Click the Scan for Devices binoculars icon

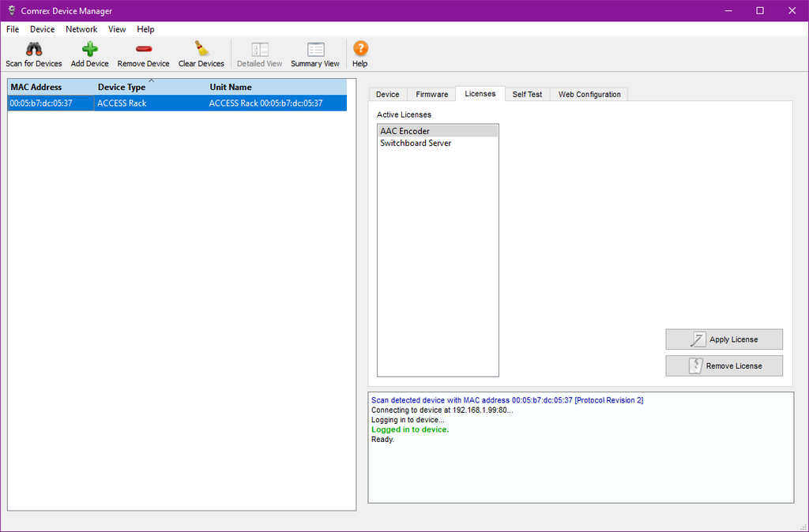[33, 50]
